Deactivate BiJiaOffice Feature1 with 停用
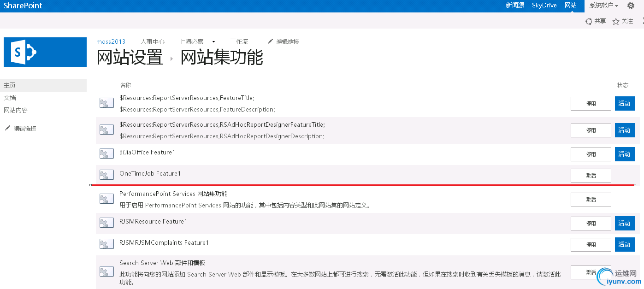 591,154
